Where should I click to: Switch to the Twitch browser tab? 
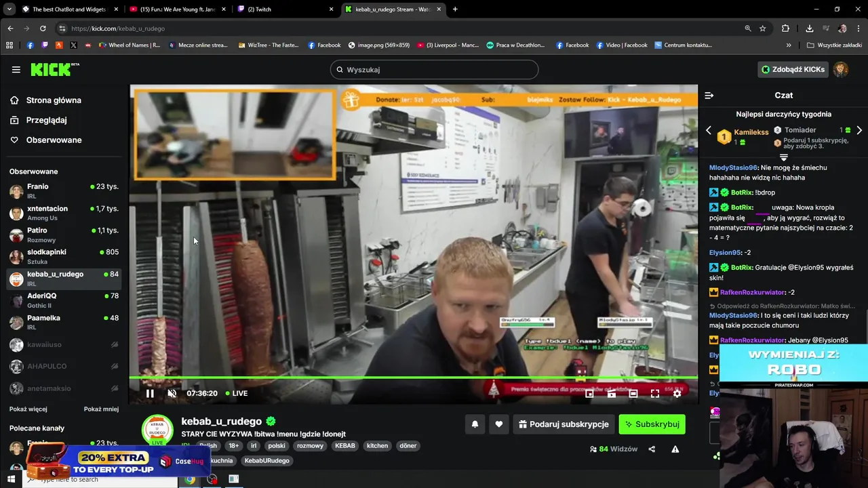(x=285, y=9)
